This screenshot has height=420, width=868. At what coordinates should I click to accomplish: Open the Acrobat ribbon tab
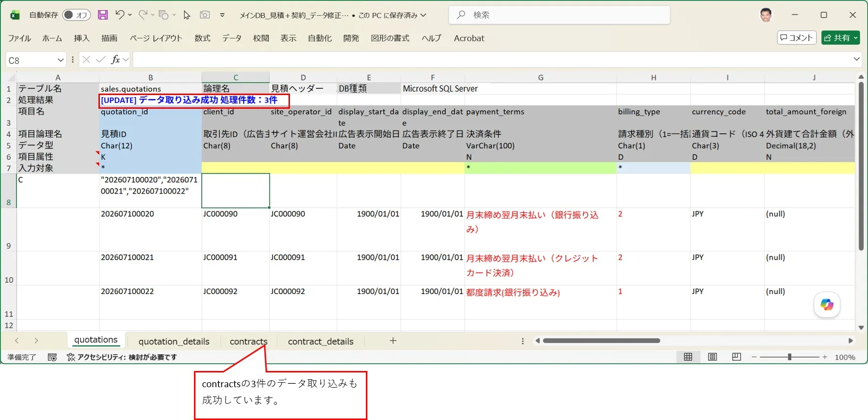pos(469,38)
